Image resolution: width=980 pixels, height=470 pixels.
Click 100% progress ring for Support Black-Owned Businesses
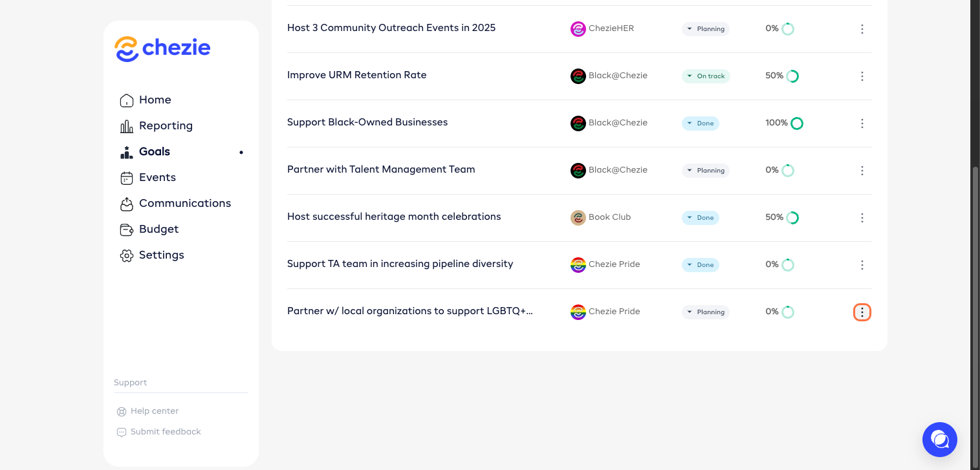tap(797, 123)
